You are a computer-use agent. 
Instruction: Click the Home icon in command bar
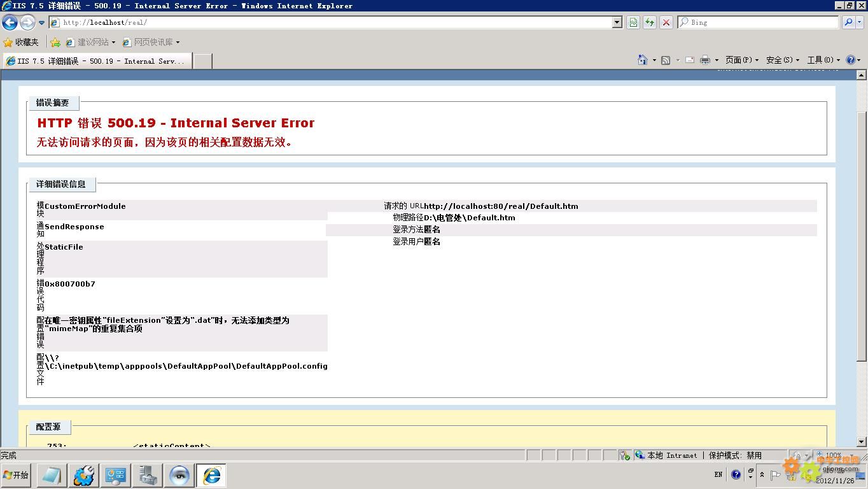click(643, 60)
